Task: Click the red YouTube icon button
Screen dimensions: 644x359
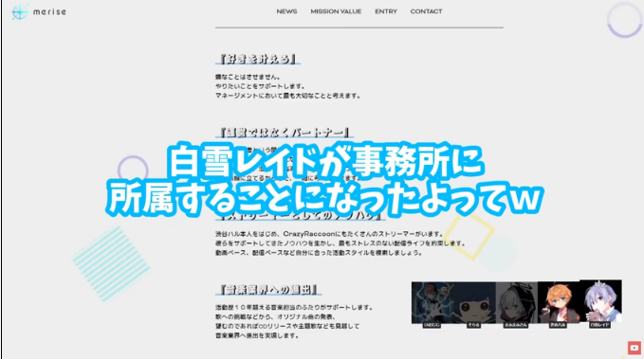Action: click(x=635, y=348)
